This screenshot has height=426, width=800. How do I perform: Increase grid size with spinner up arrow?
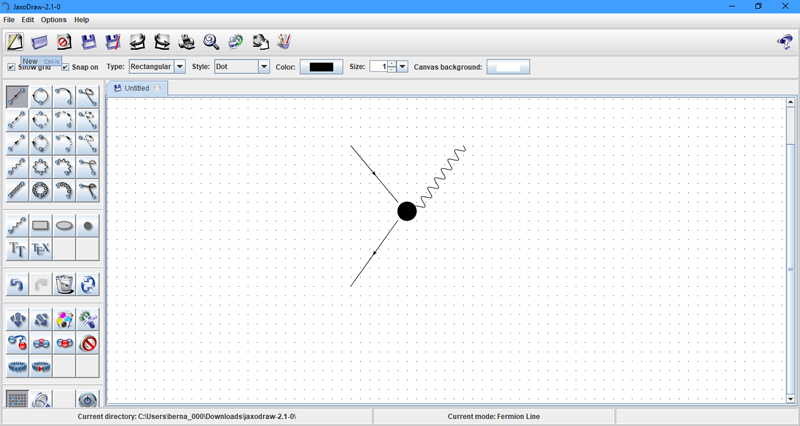pyautogui.click(x=392, y=64)
